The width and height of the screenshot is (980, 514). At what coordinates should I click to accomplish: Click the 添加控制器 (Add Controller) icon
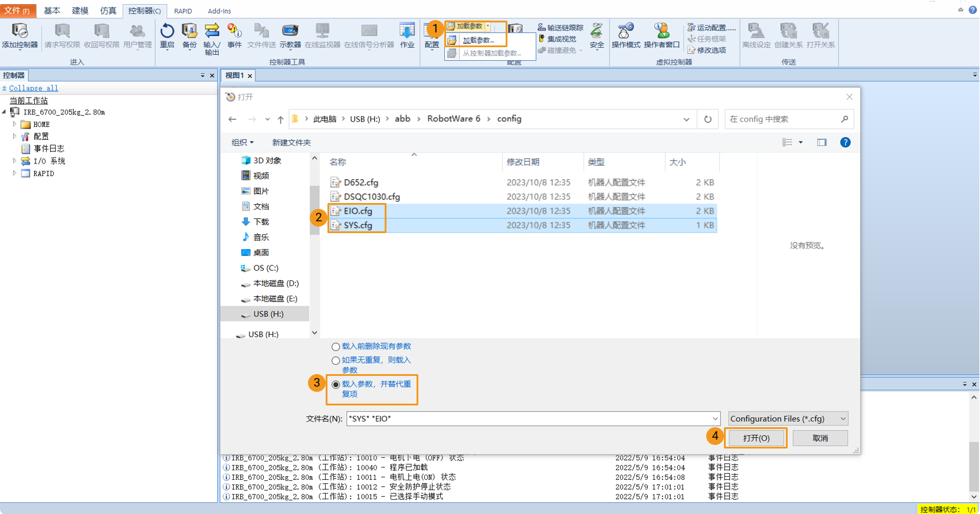click(x=19, y=35)
